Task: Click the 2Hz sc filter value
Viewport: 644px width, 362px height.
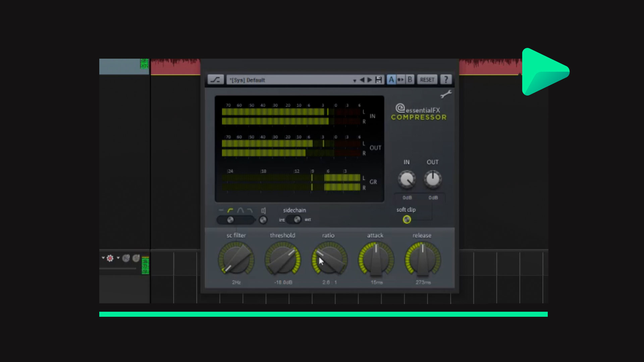Action: click(x=236, y=283)
